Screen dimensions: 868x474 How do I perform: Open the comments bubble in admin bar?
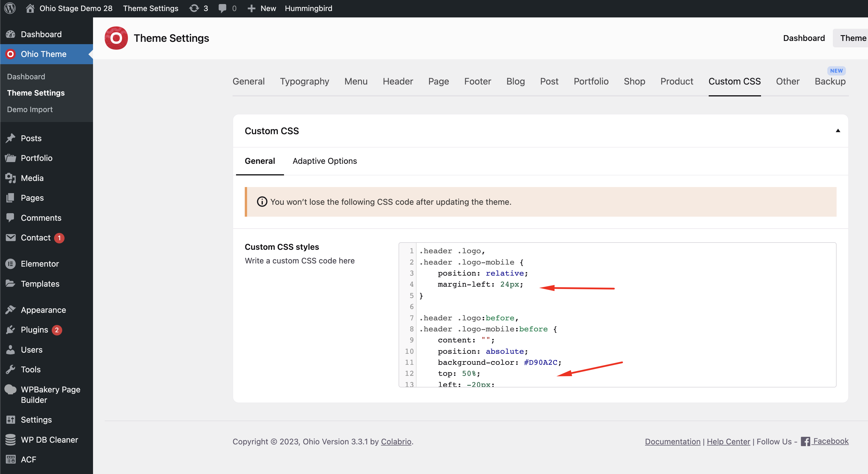coord(222,8)
